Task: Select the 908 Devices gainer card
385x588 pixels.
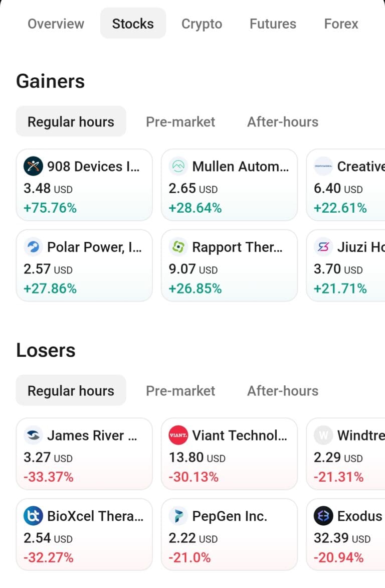Action: point(84,184)
